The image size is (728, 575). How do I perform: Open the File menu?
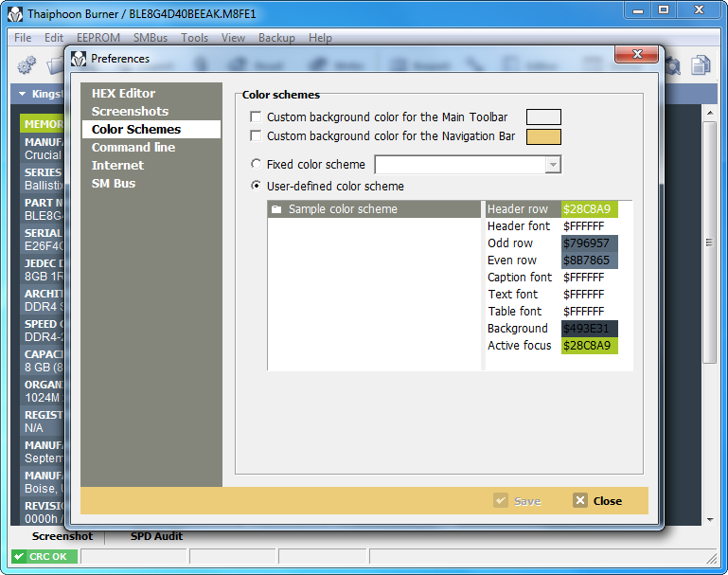pyautogui.click(x=23, y=38)
